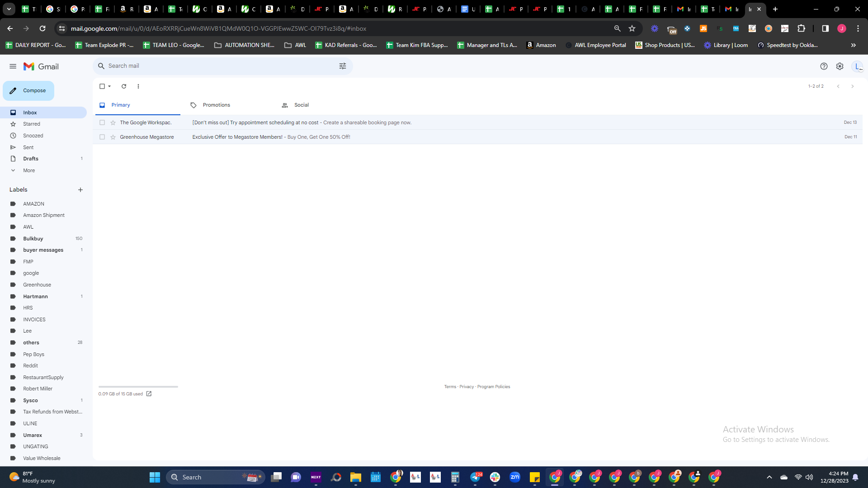Open the More options three-dot menu
868x488 pixels.
[138, 86]
